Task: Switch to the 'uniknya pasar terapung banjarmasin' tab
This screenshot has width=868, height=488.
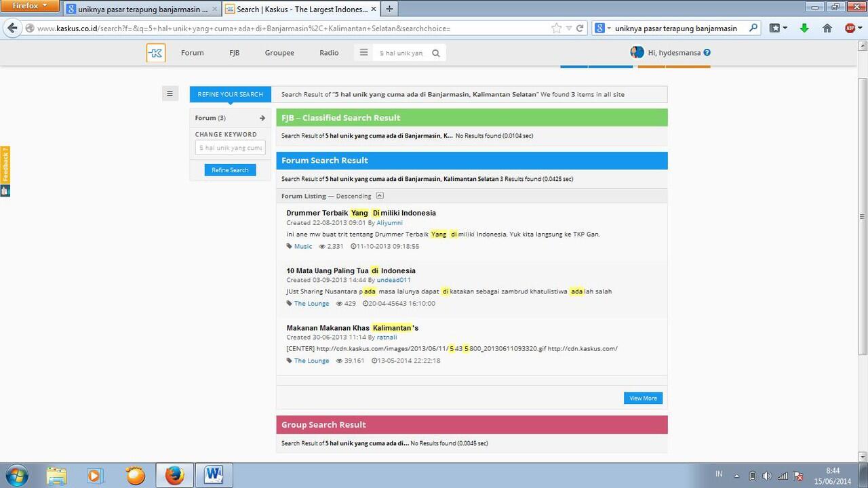Action: coord(142,9)
